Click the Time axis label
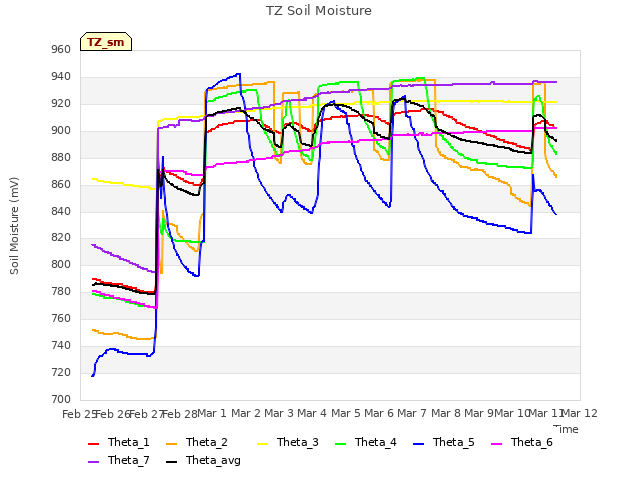This screenshot has width=640, height=480. click(566, 429)
